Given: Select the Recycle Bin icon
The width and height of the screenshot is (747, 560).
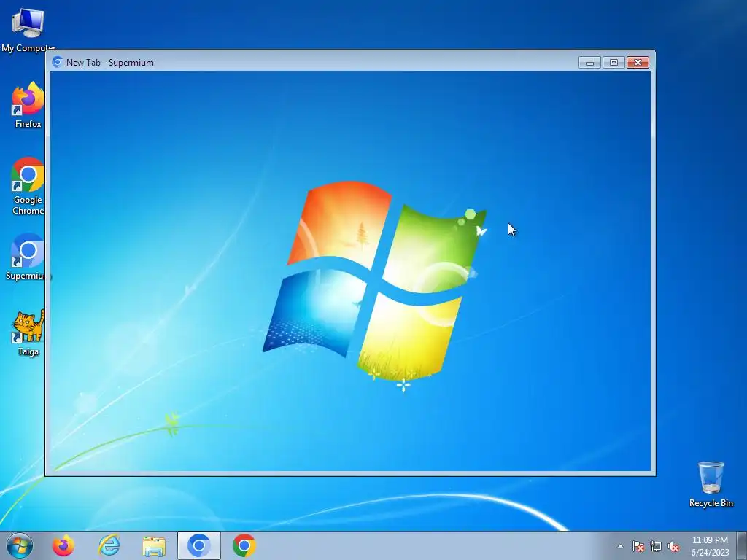Looking at the screenshot, I should [711, 484].
